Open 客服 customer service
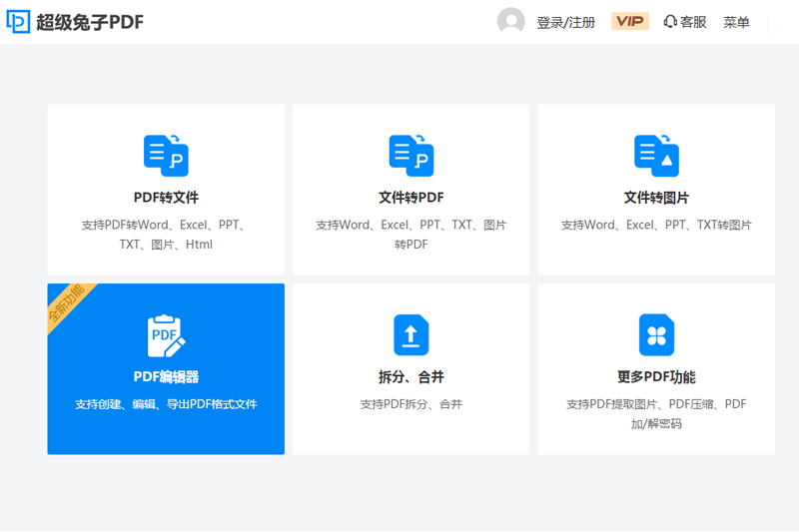 pos(685,22)
